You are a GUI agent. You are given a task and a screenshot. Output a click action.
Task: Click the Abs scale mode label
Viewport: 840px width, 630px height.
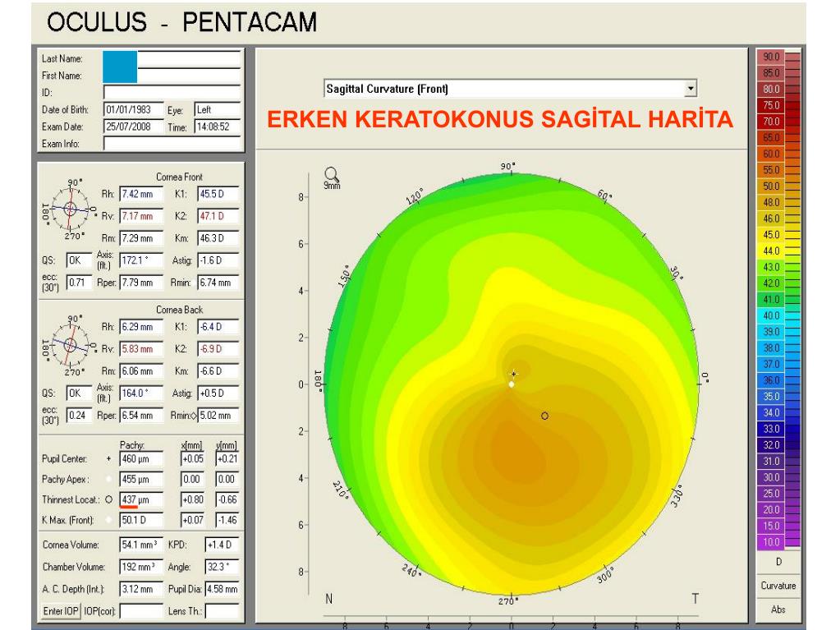776,609
